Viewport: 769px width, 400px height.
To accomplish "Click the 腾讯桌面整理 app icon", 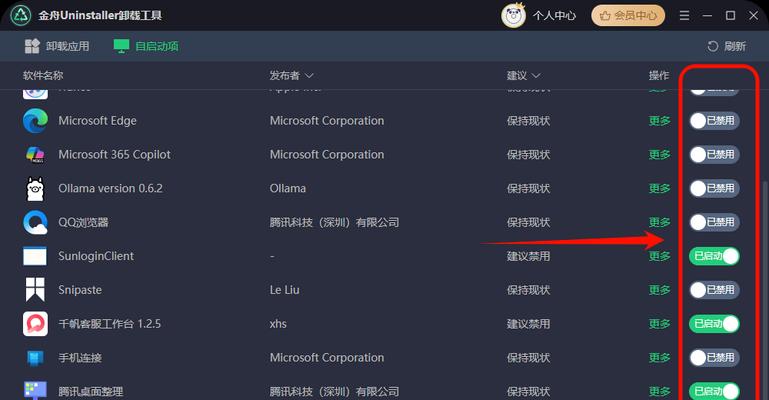I will click(35, 391).
